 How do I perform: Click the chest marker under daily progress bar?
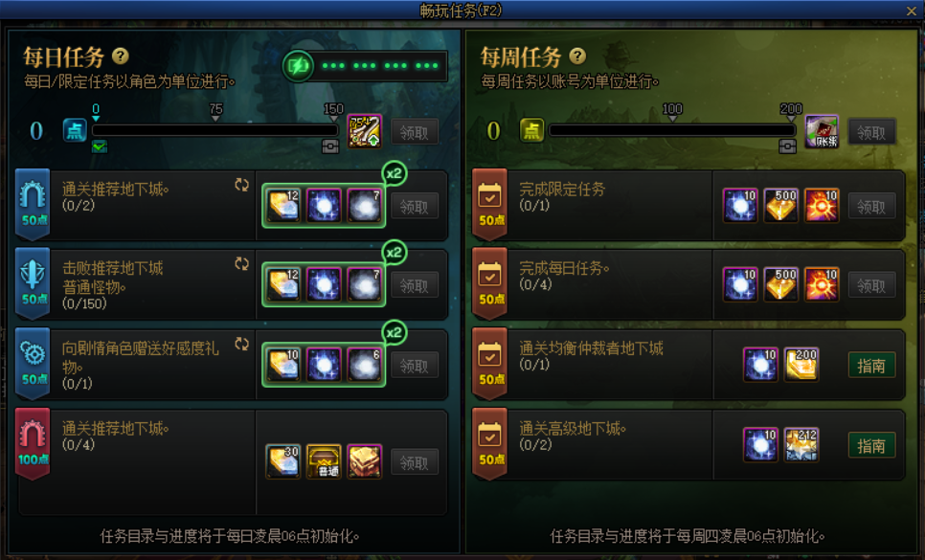[x=330, y=146]
